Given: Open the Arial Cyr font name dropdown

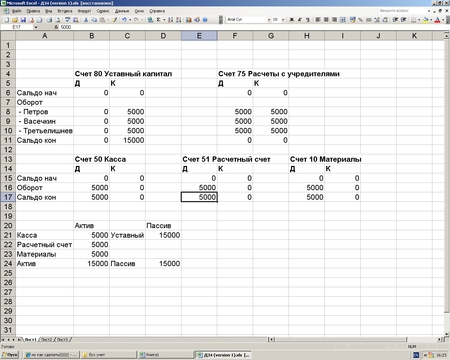Looking at the screenshot, I should point(269,20).
